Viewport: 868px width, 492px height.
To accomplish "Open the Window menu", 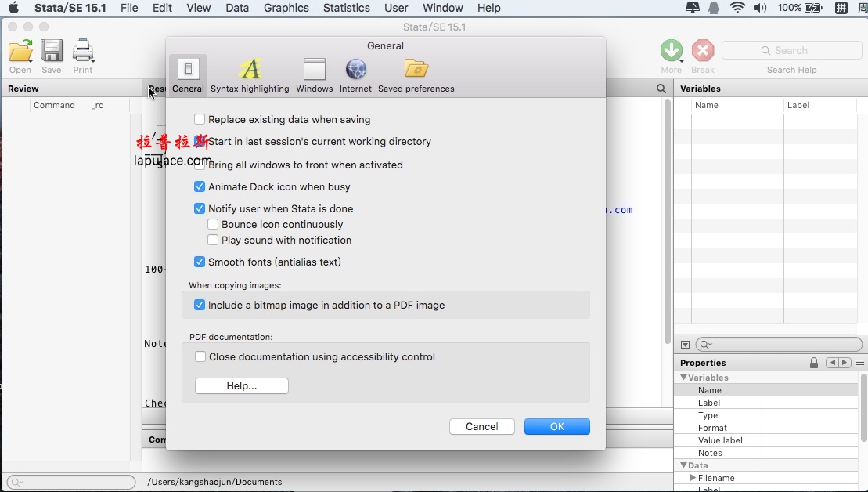I will coord(443,8).
